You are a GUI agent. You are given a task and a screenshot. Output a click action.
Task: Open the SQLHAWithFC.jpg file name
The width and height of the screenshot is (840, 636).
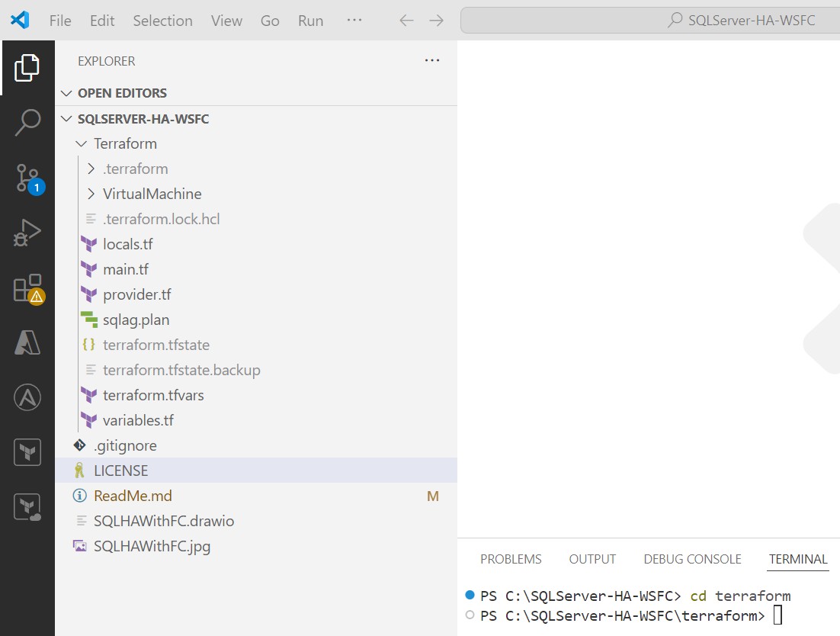point(152,547)
